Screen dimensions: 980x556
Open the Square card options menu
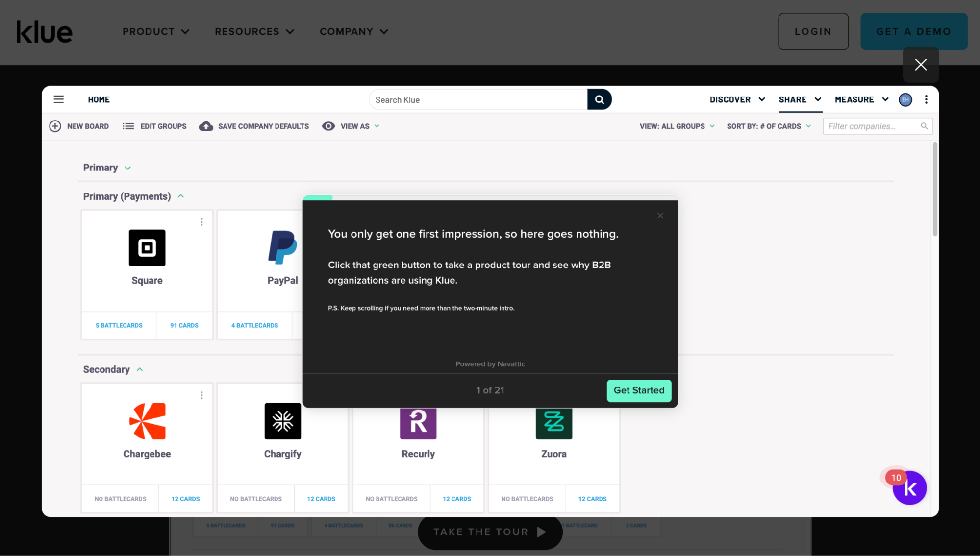201,222
